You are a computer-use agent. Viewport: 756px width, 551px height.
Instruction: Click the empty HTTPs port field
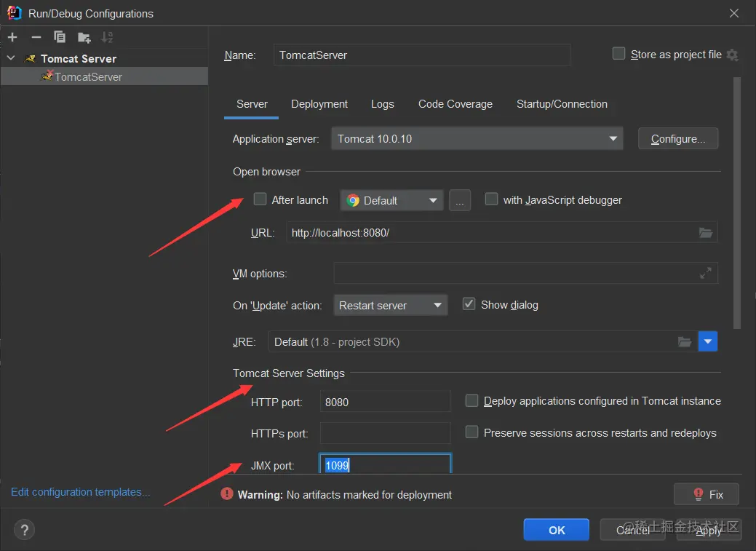coord(385,433)
